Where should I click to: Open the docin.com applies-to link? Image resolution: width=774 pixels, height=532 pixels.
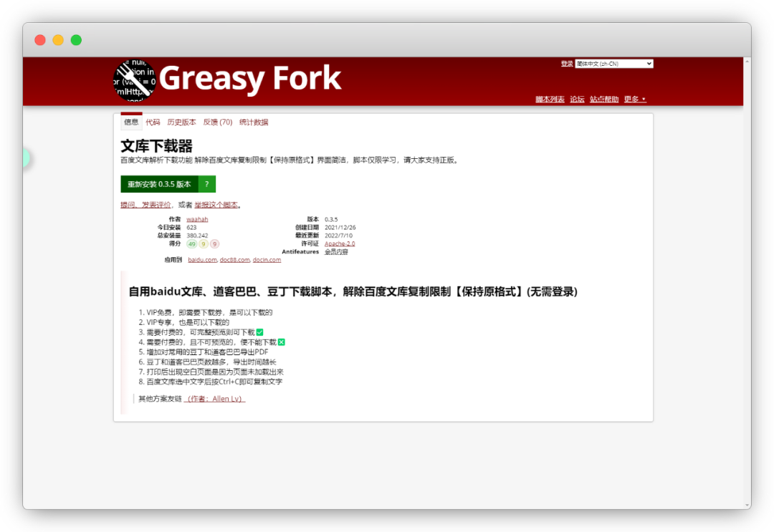[x=267, y=260]
